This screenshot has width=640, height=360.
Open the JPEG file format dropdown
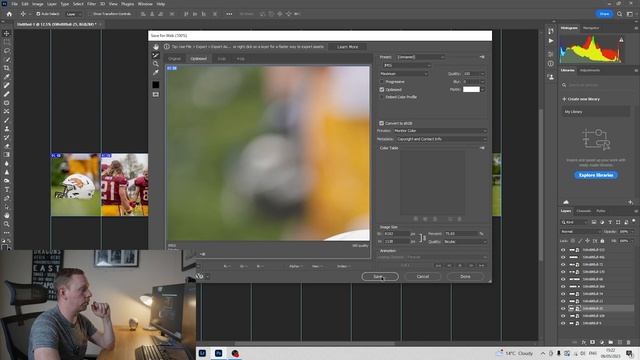[407, 65]
